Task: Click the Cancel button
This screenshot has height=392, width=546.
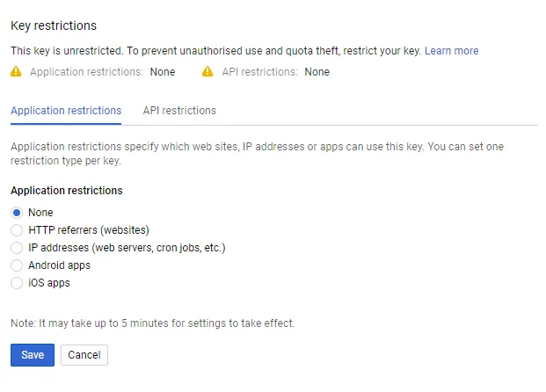Action: (84, 355)
